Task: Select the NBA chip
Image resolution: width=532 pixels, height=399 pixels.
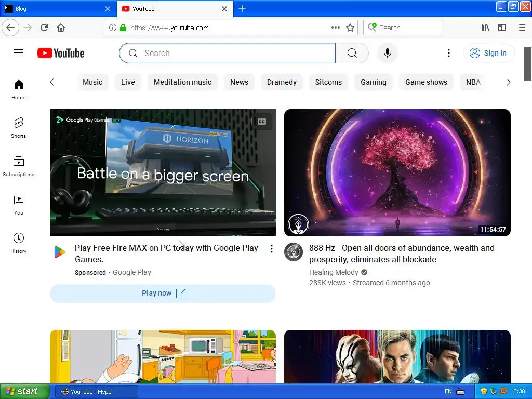Action: click(x=473, y=82)
